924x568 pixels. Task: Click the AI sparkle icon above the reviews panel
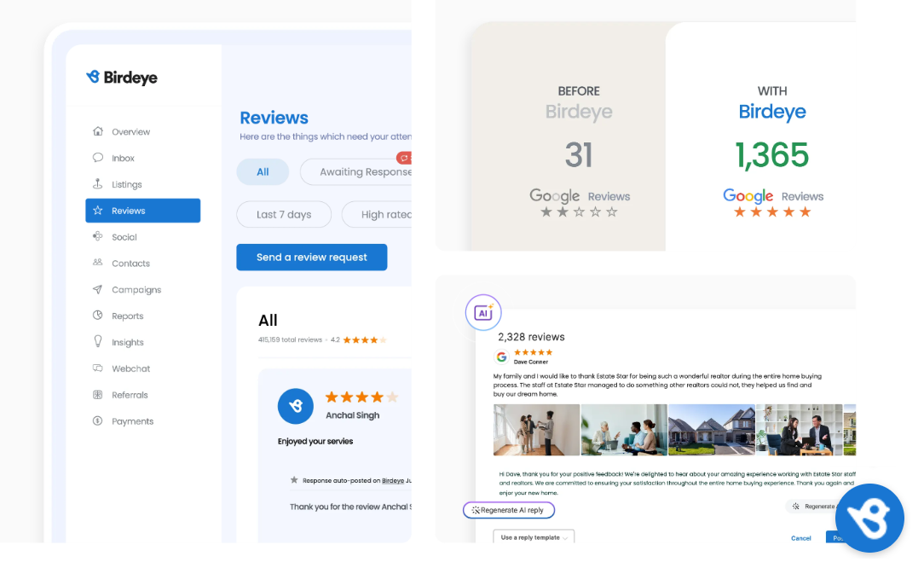tap(483, 312)
